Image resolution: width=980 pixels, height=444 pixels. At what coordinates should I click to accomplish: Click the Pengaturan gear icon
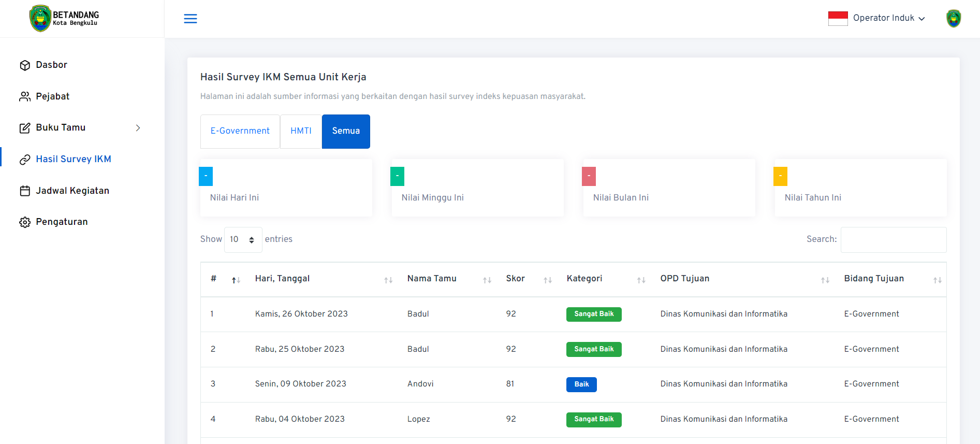[25, 222]
